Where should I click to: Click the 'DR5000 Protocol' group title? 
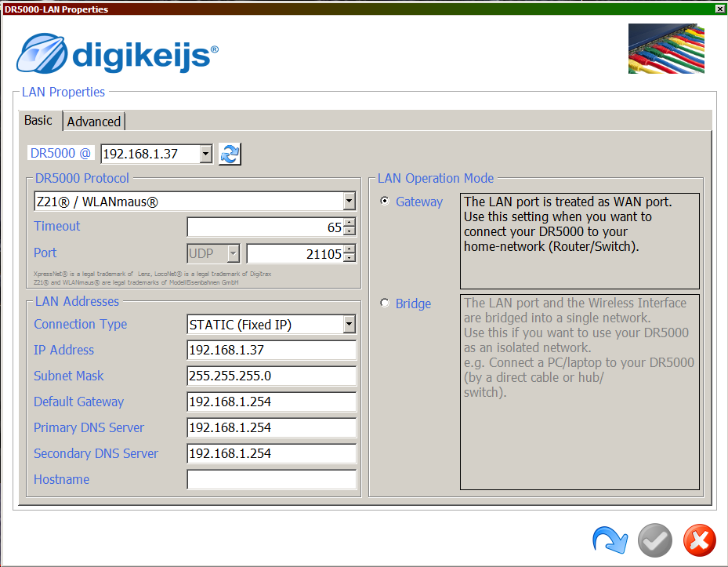82,179
